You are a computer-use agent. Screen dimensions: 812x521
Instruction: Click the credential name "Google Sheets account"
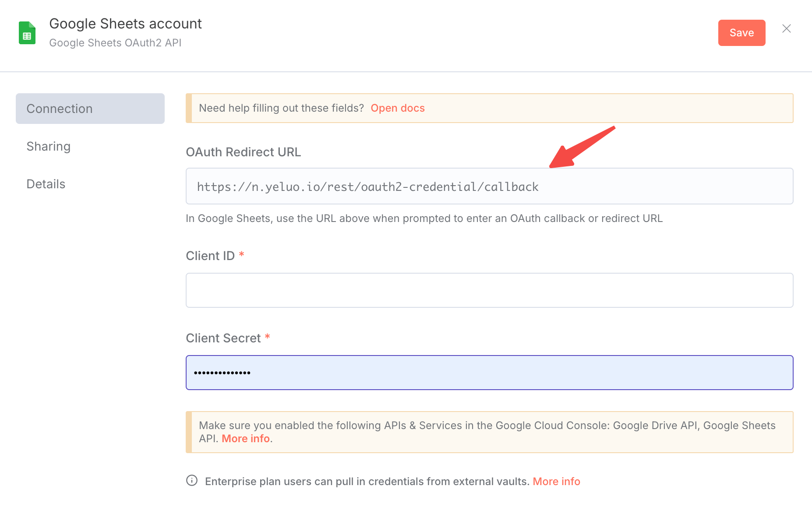(x=125, y=24)
